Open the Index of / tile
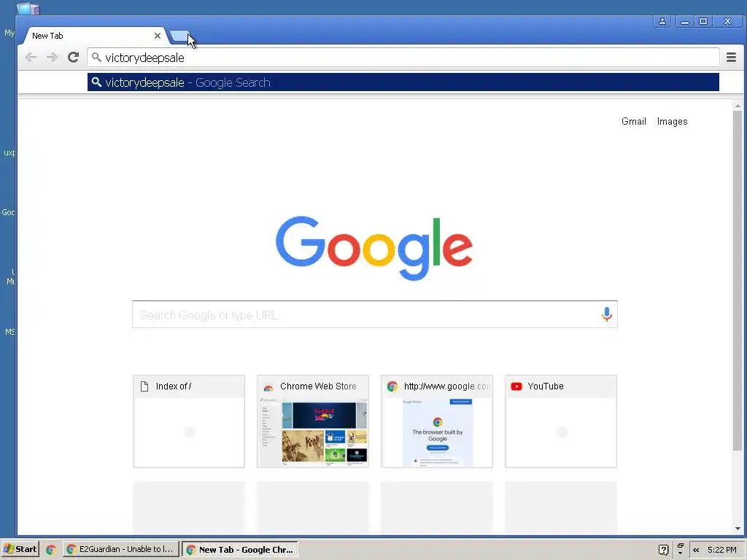The image size is (747, 560). 189,421
